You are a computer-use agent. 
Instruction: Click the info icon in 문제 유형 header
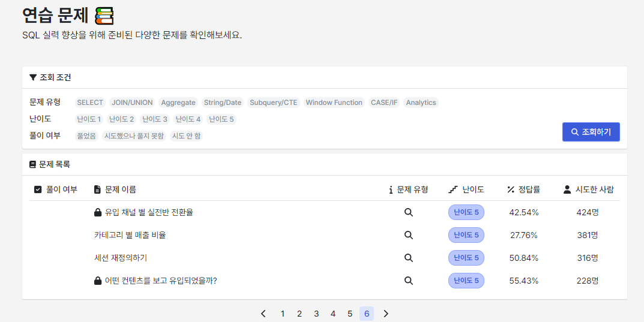point(391,190)
